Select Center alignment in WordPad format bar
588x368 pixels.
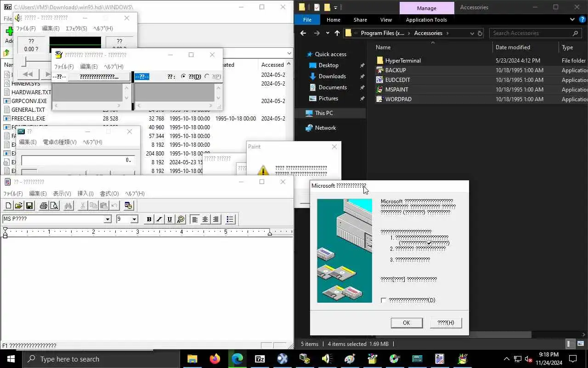tap(205, 219)
